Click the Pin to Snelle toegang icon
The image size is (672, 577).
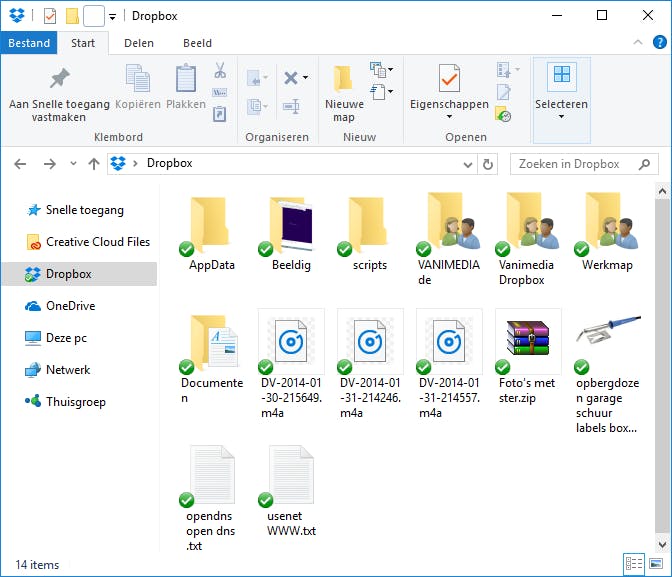pyautogui.click(x=59, y=78)
